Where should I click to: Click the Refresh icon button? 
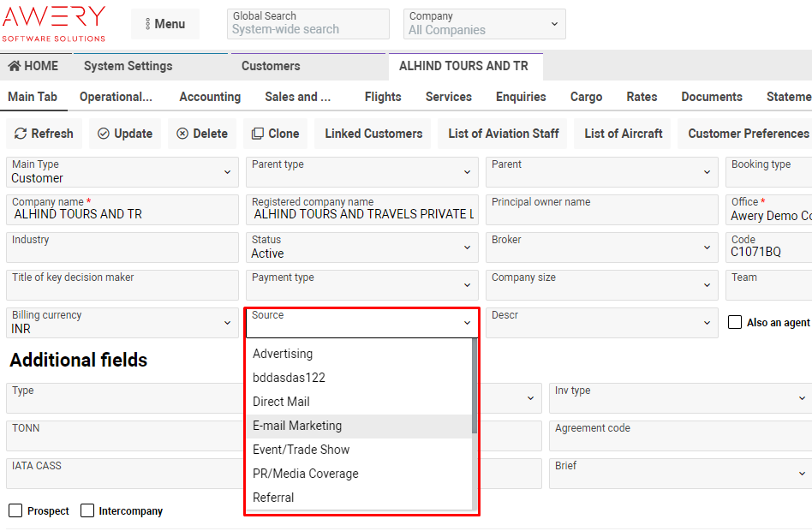tap(21, 134)
